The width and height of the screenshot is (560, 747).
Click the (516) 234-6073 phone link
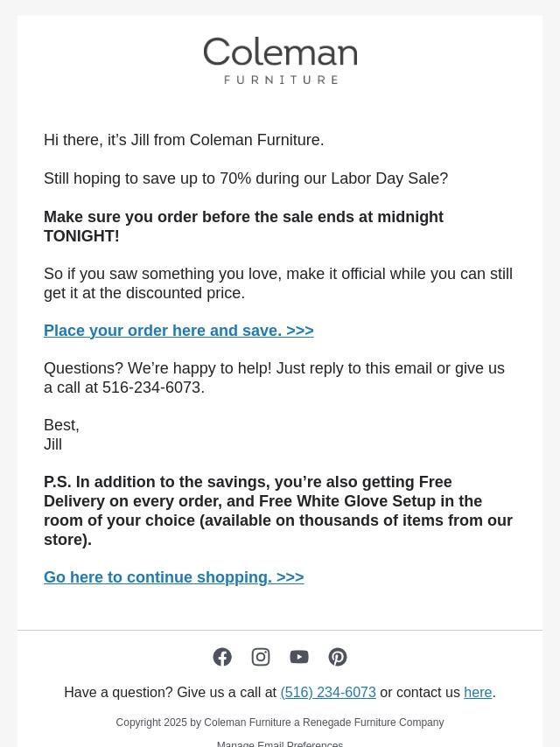pyautogui.click(x=328, y=692)
